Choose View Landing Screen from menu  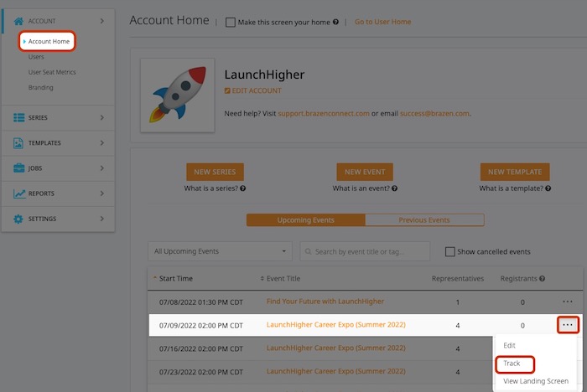coord(536,381)
